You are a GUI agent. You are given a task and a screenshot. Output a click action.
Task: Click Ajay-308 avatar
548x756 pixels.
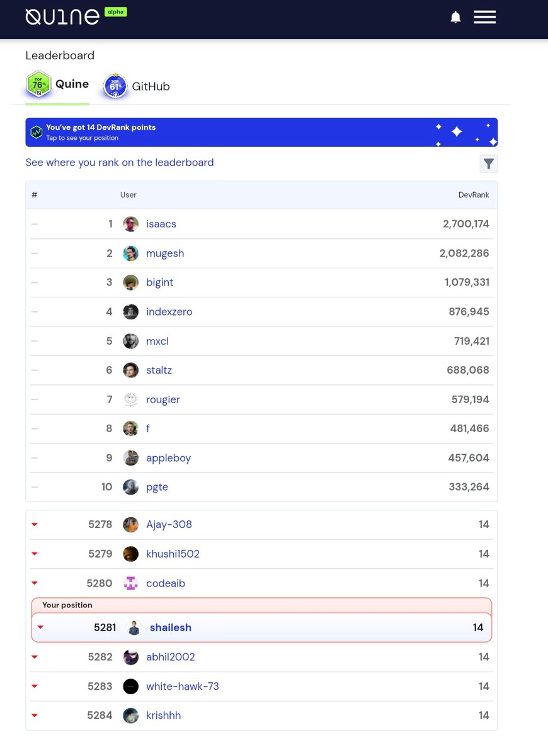131,525
